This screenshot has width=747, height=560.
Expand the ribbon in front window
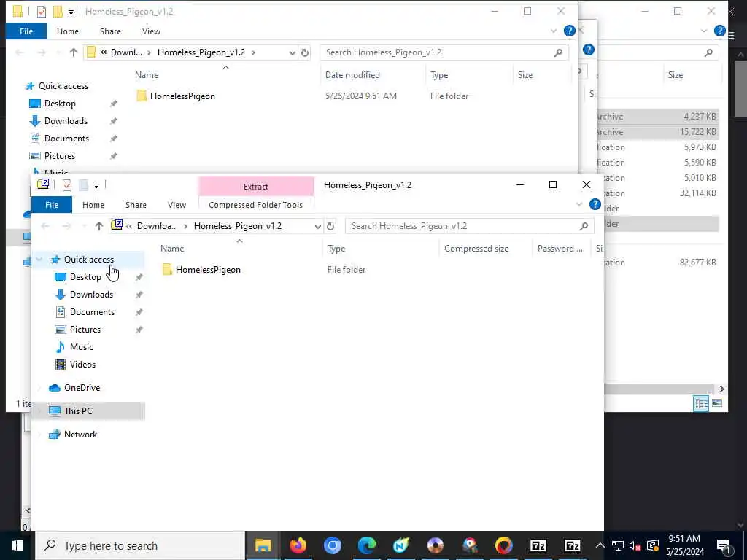(578, 205)
